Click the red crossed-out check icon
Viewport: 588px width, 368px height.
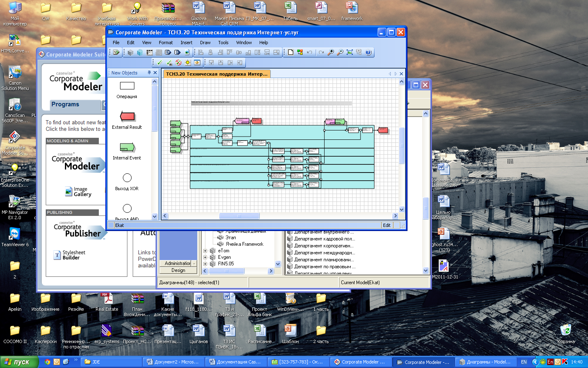pos(178,63)
